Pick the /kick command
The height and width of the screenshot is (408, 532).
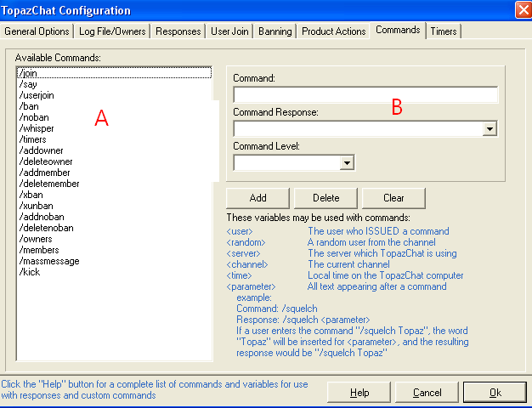(114, 272)
